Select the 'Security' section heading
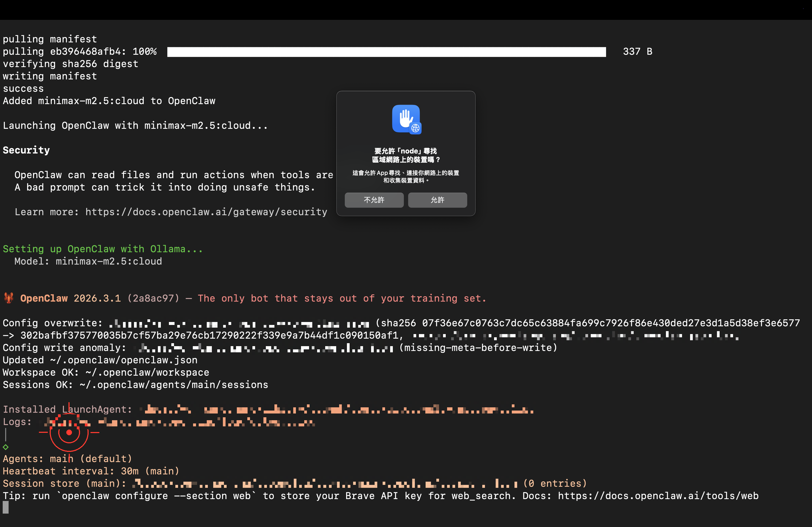Image resolution: width=812 pixels, height=527 pixels. pyautogui.click(x=26, y=150)
